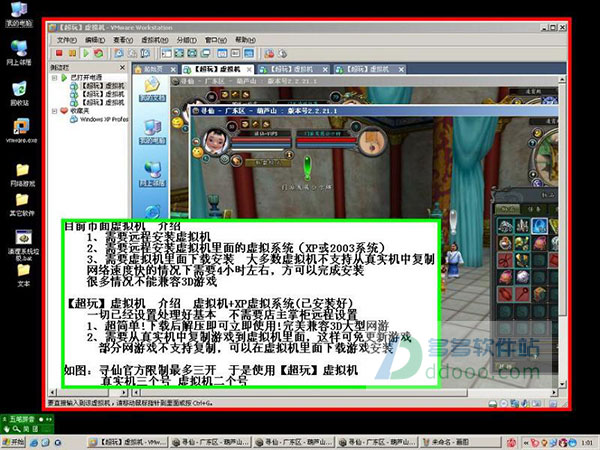Open the 帮助 menu
Screen dimensions: 600x450
click(x=245, y=40)
